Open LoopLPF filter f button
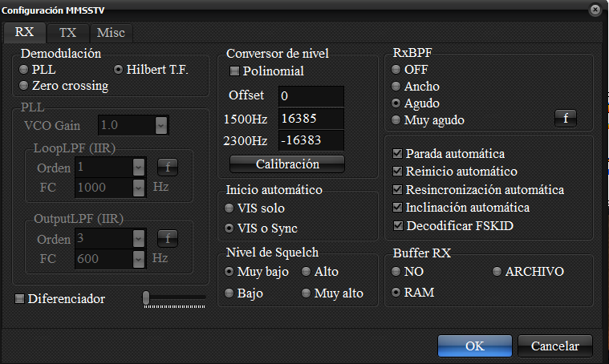The width and height of the screenshot is (609, 364). (168, 168)
